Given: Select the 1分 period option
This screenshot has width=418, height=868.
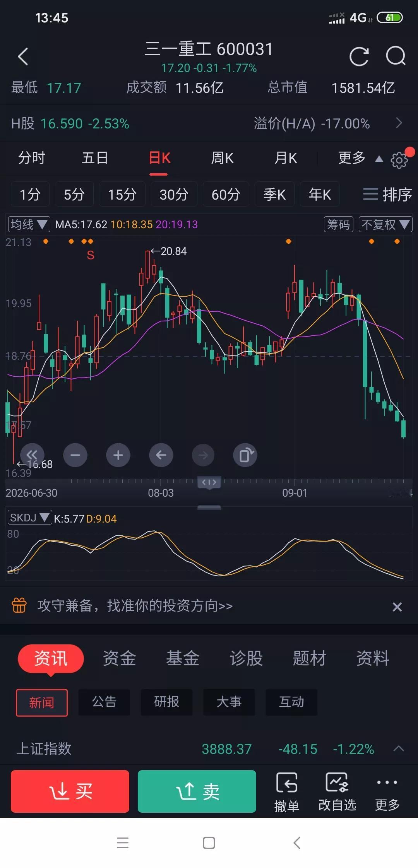Looking at the screenshot, I should click(30, 194).
